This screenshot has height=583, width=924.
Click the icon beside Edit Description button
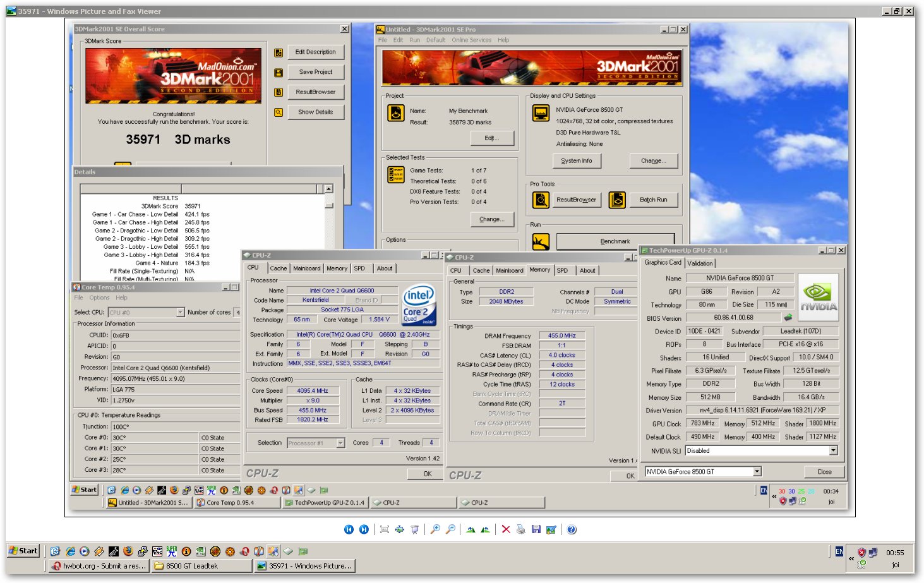279,53
